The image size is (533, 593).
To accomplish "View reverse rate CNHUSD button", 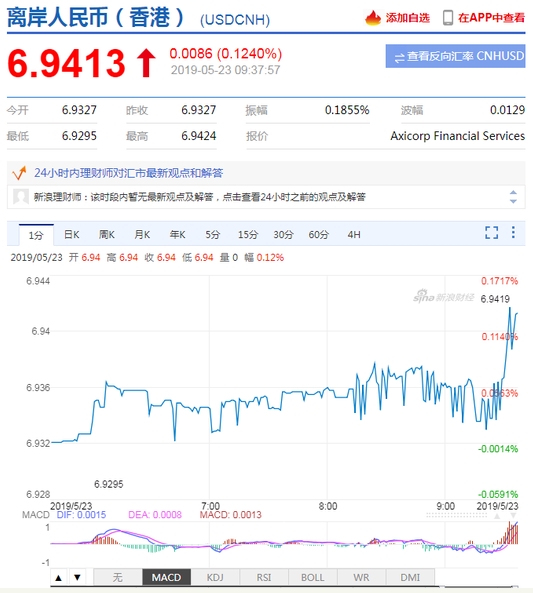I will (455, 56).
